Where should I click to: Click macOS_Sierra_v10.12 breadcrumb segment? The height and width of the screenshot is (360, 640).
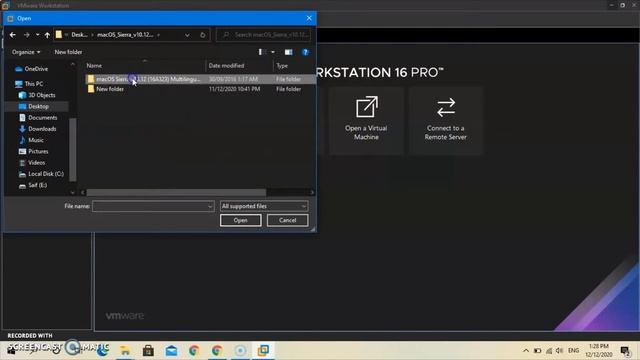pyautogui.click(x=125, y=35)
